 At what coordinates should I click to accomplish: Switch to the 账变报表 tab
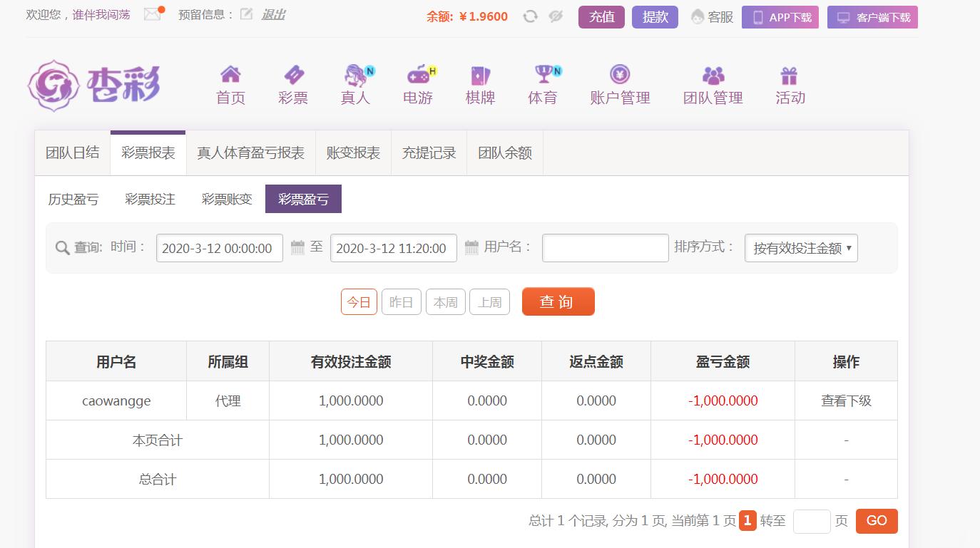[x=353, y=153]
